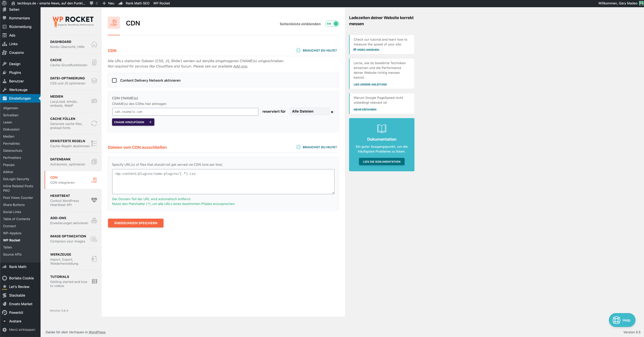
Task: Click the Menü einklappen collapse arrow icon
Action: [5, 330]
